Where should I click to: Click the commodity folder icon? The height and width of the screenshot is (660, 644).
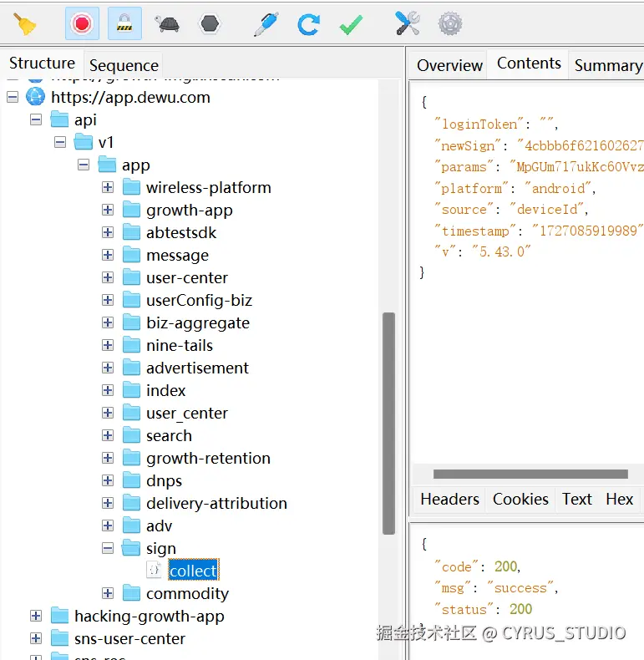click(x=131, y=592)
